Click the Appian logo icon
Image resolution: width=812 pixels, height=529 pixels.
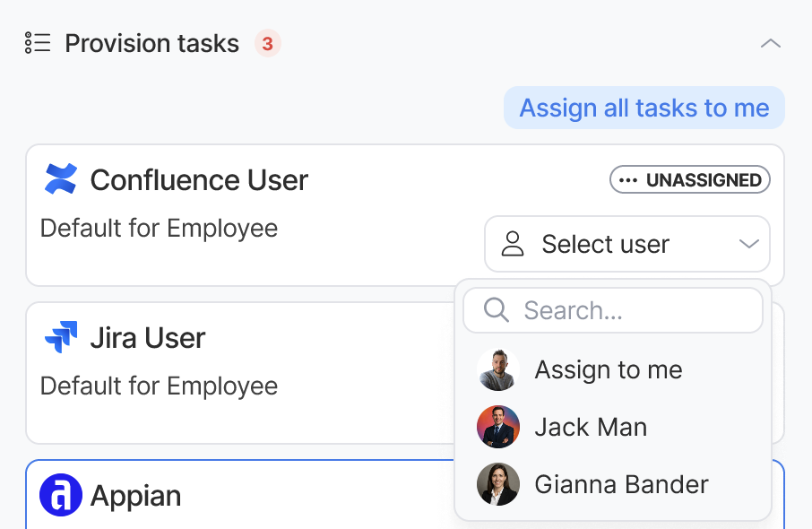61,496
